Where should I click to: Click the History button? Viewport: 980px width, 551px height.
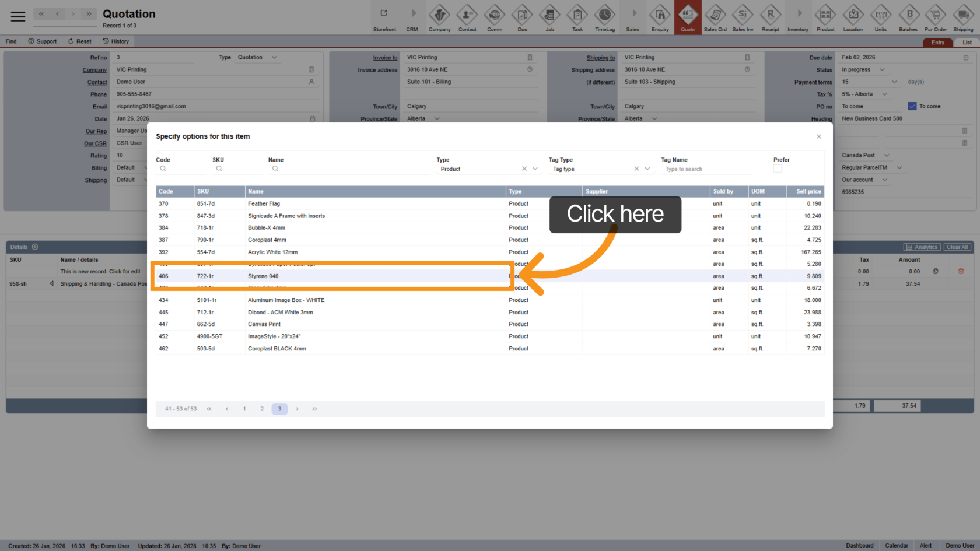pyautogui.click(x=116, y=41)
